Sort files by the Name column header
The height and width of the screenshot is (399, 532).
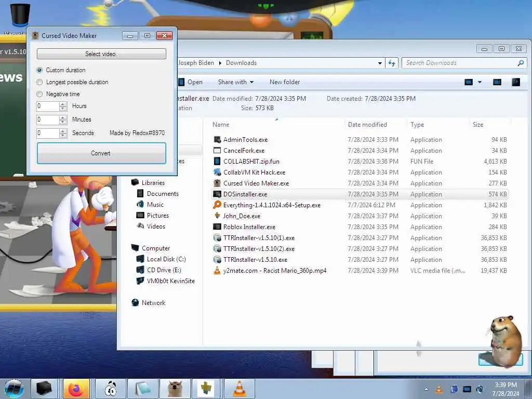221,125
